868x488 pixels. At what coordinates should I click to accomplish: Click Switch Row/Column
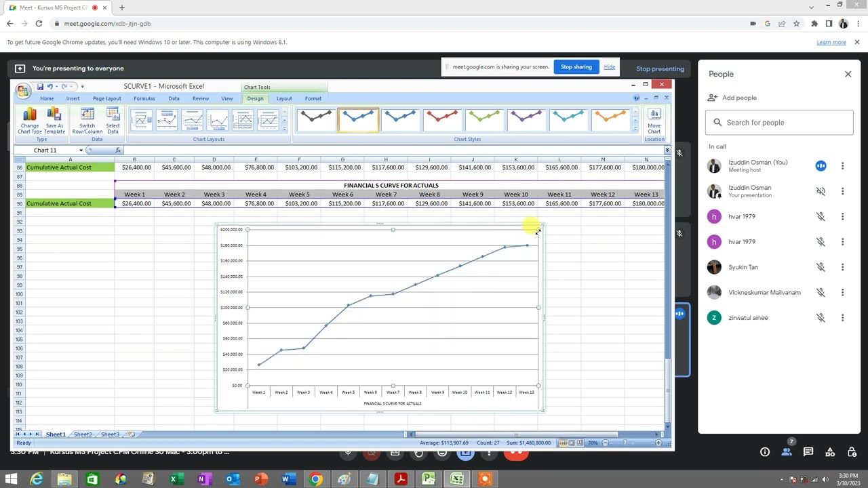click(87, 121)
